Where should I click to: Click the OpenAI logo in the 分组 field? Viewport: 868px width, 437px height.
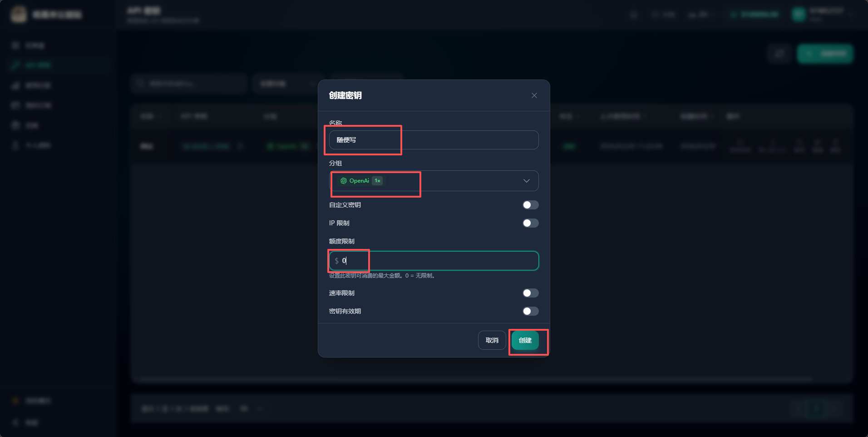(x=344, y=181)
